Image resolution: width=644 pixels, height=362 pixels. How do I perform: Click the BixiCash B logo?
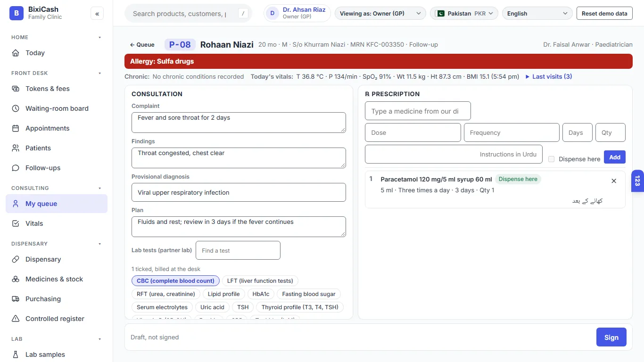(17, 13)
